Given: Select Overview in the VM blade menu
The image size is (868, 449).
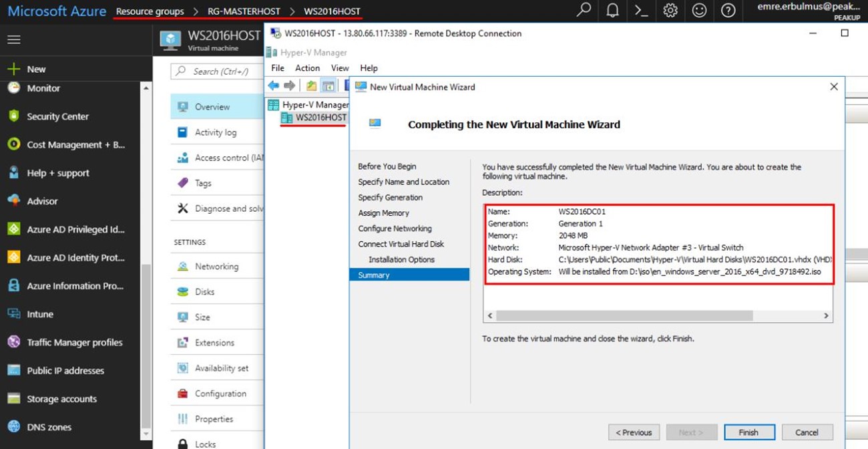Looking at the screenshot, I should coord(217,107).
